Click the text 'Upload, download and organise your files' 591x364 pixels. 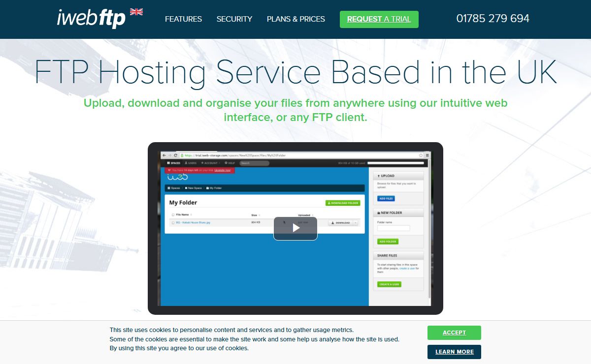tap(193, 103)
